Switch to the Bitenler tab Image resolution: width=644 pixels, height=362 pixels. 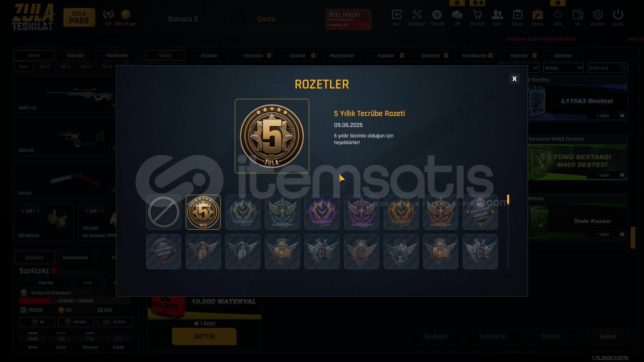coord(563,56)
